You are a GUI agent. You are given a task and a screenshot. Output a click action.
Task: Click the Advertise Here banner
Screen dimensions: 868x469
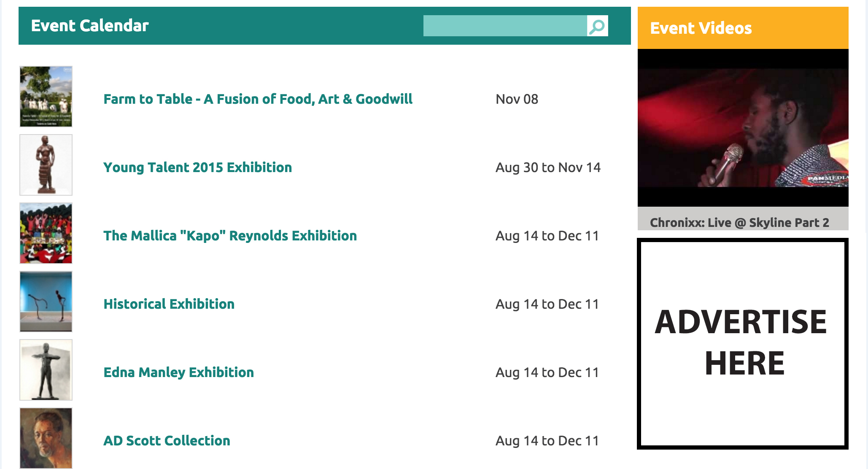point(743,344)
